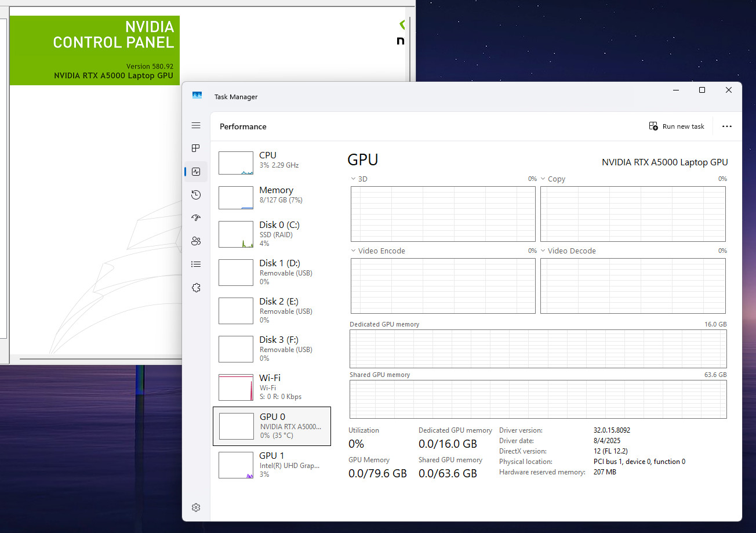This screenshot has width=756, height=533.
Task: Open the Video Encode engine dropdown
Action: pyautogui.click(x=378, y=251)
